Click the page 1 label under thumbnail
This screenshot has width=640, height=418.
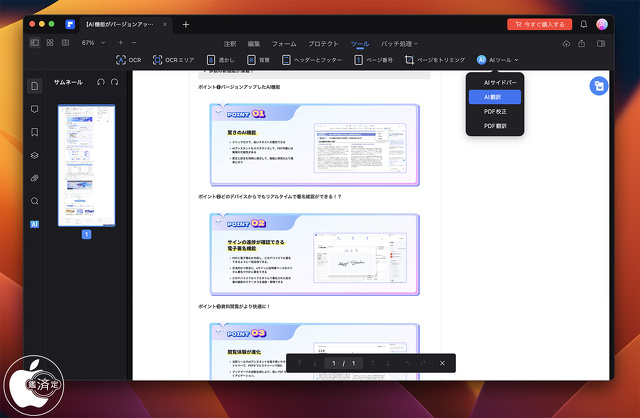coord(87,234)
